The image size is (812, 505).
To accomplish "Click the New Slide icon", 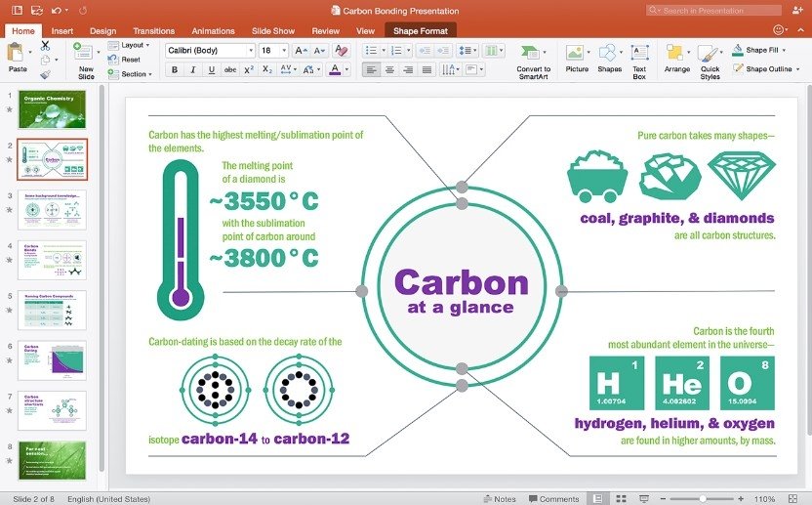I will pos(83,51).
